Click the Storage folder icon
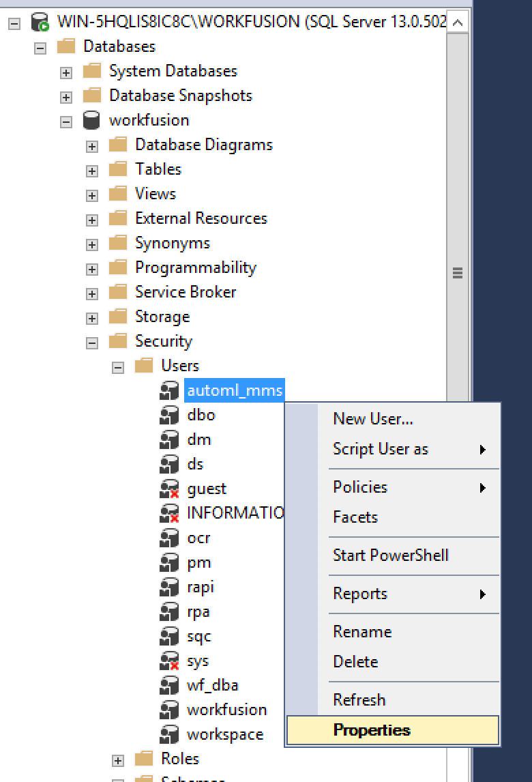Viewport: 532px width, 782px height. tap(118, 316)
